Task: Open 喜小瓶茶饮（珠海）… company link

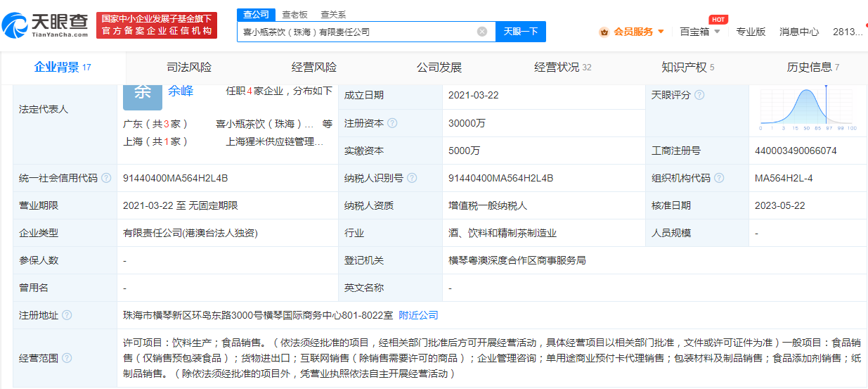Action: tap(265, 124)
